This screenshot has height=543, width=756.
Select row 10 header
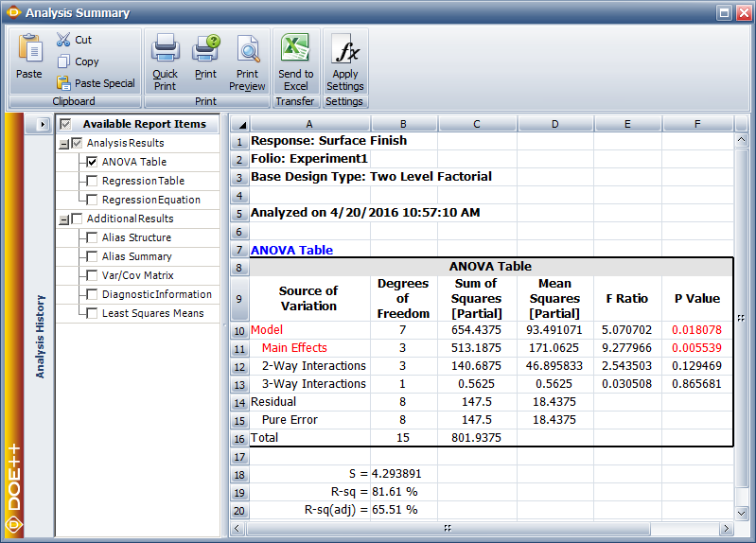[x=239, y=331]
